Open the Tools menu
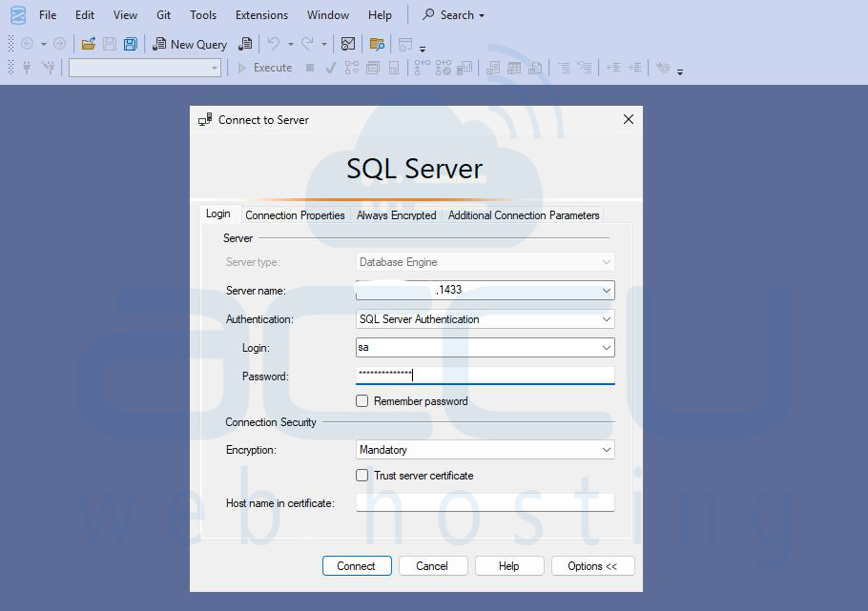This screenshot has width=868, height=611. [202, 14]
